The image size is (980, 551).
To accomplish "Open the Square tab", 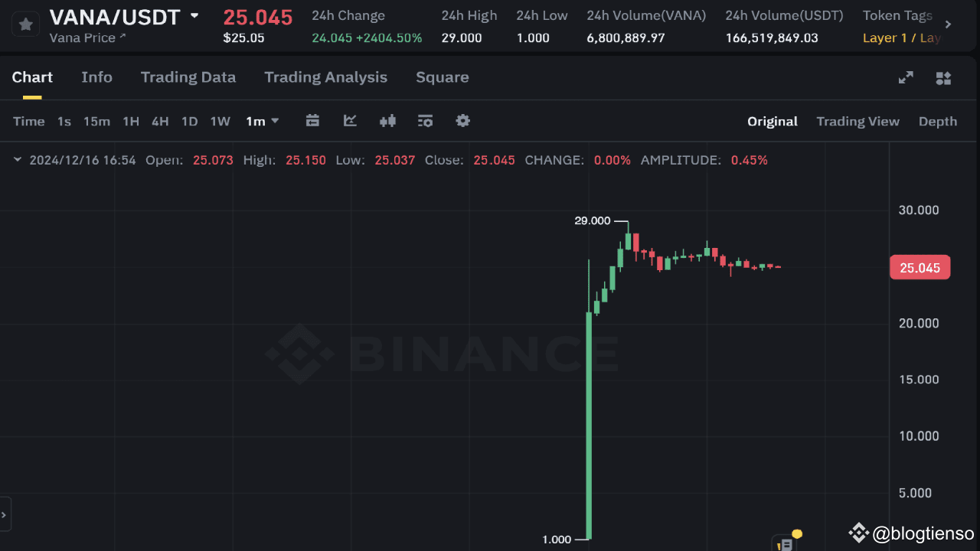I will tap(442, 77).
